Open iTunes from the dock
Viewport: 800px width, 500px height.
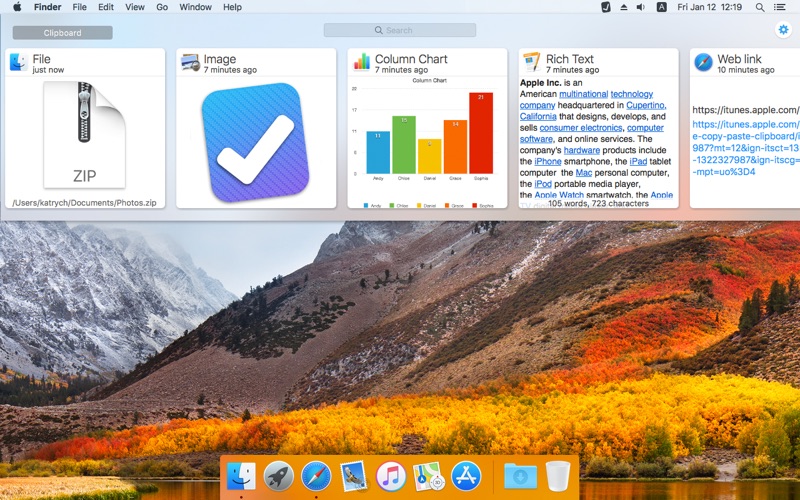click(391, 475)
